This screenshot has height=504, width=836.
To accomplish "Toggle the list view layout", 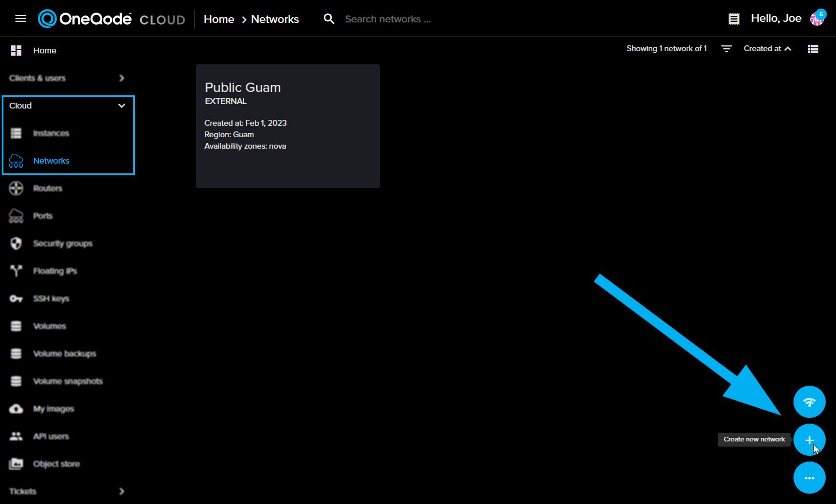I will (x=813, y=48).
